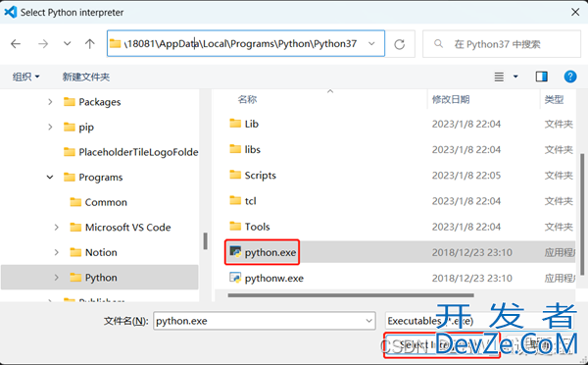Image resolution: width=588 pixels, height=365 pixels.
Task: Expand the Packages tree folder
Action: (x=50, y=102)
